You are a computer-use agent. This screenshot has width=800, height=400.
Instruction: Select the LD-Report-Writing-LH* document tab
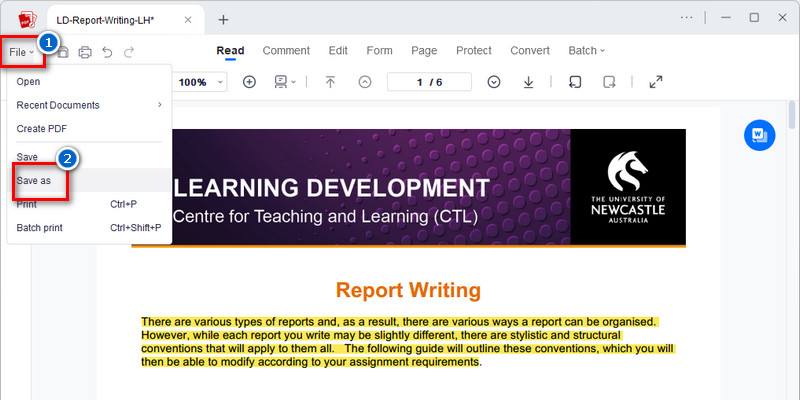pos(126,20)
